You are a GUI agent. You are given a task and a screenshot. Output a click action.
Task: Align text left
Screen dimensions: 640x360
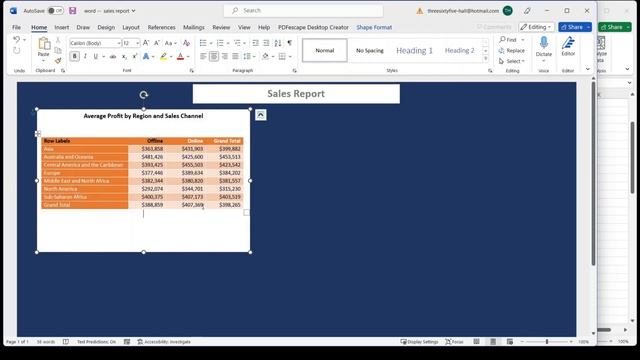(x=203, y=56)
